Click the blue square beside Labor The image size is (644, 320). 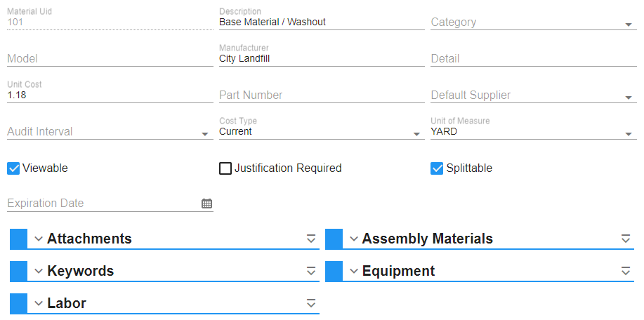[x=18, y=303]
